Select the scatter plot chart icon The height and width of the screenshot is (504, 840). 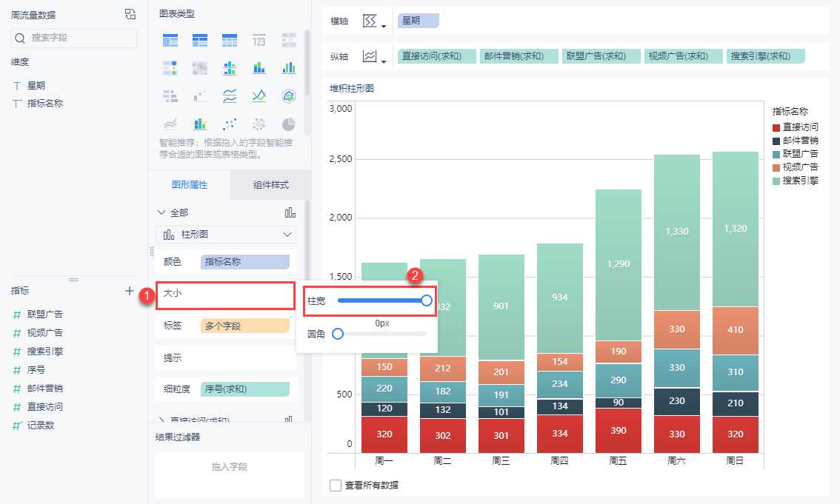click(x=230, y=124)
